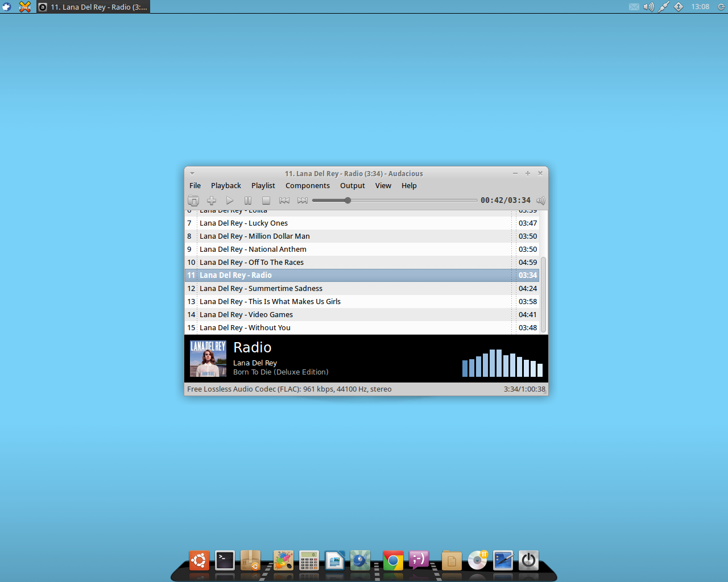The image size is (728, 582).
Task: Click the Play button in the toolbar
Action: click(230, 201)
